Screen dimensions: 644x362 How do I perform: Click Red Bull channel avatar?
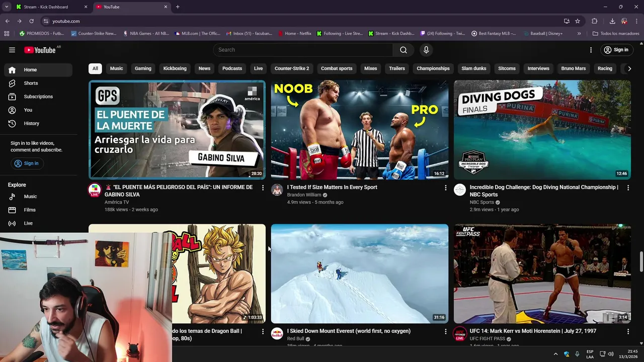pos(277,333)
